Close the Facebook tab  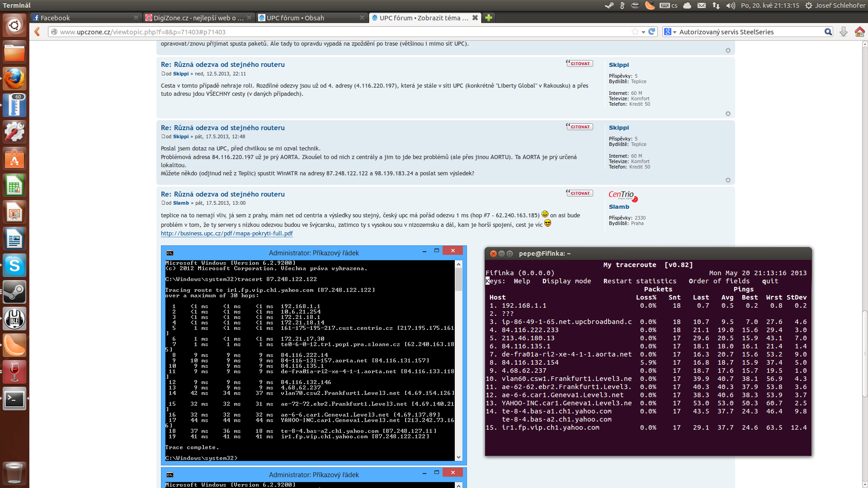pos(136,18)
